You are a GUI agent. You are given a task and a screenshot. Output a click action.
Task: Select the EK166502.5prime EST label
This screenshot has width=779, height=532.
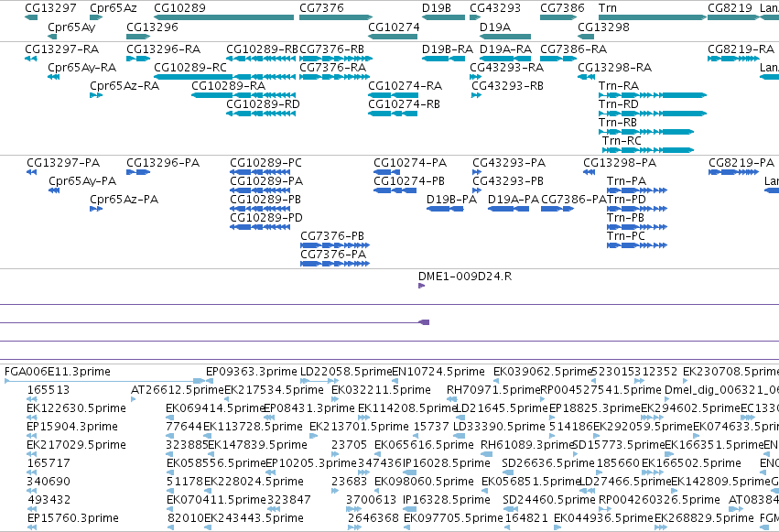(691, 463)
